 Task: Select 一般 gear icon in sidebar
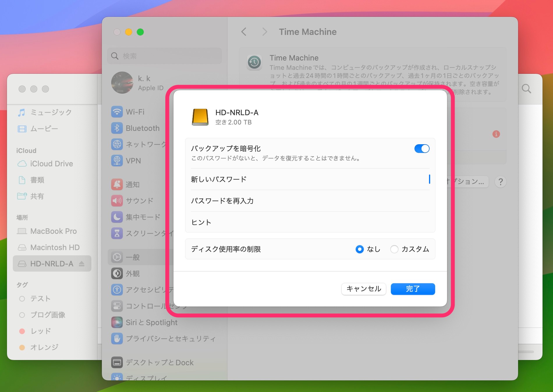pyautogui.click(x=117, y=257)
